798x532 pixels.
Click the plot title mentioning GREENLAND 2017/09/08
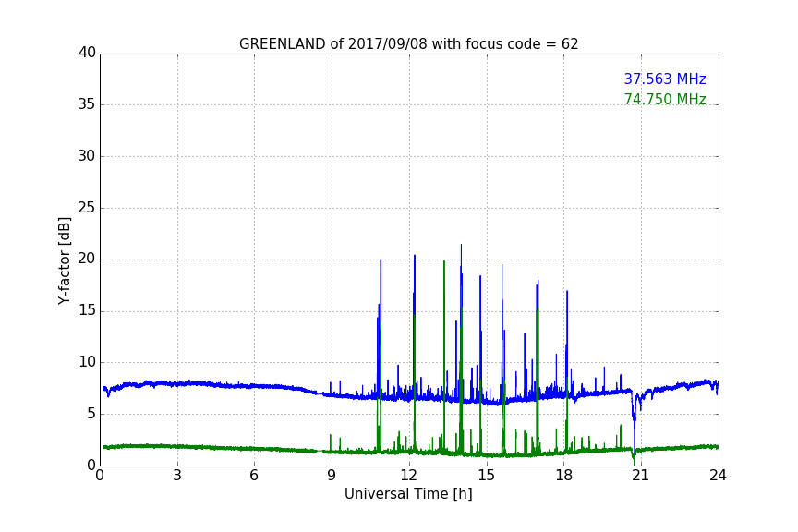[x=408, y=44]
